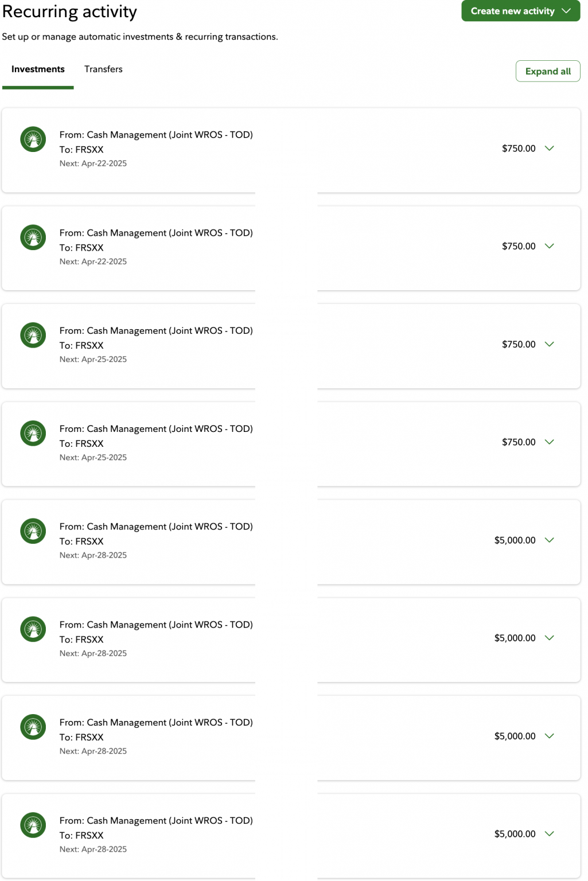Open details of the first $5,000.00 investment

(549, 540)
